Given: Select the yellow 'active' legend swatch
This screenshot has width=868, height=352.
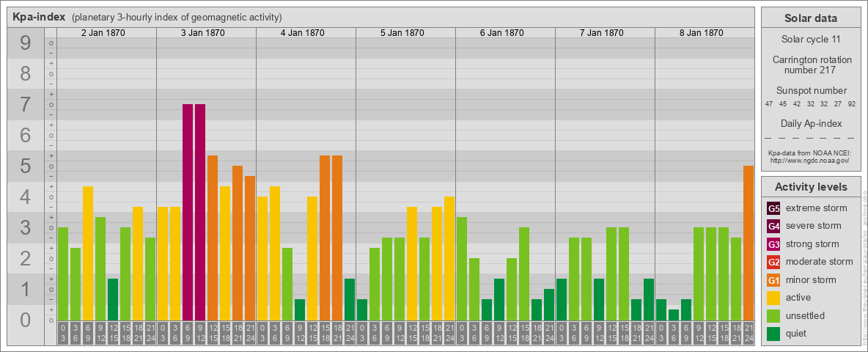Looking at the screenshot, I should click(773, 298).
